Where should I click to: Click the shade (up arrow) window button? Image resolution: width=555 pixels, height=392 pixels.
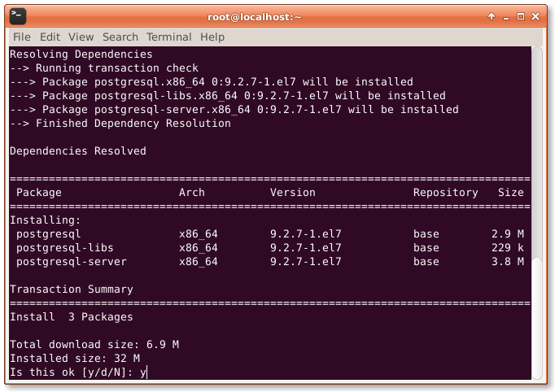pos(491,16)
